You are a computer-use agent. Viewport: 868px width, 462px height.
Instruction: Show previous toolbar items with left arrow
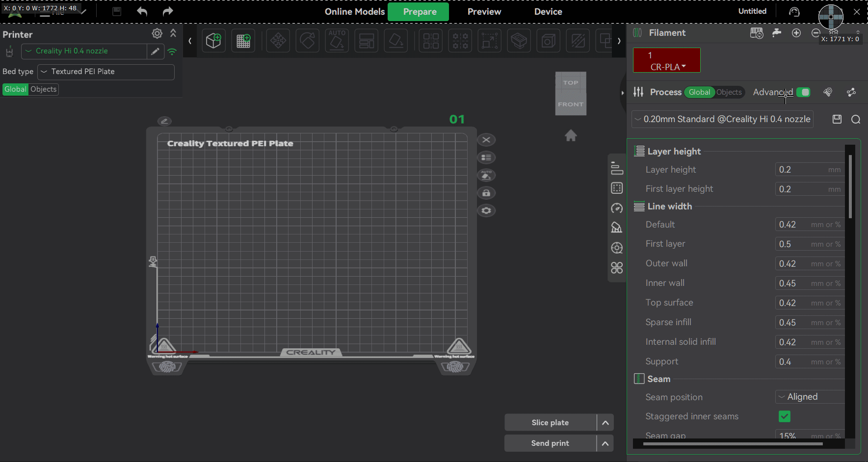click(x=190, y=41)
